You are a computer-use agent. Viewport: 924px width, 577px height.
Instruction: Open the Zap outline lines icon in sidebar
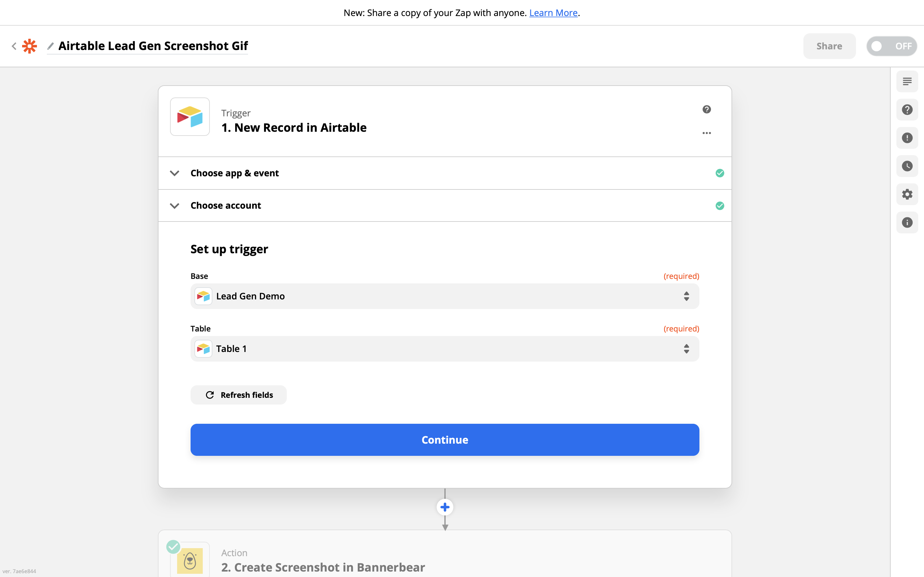(x=907, y=81)
